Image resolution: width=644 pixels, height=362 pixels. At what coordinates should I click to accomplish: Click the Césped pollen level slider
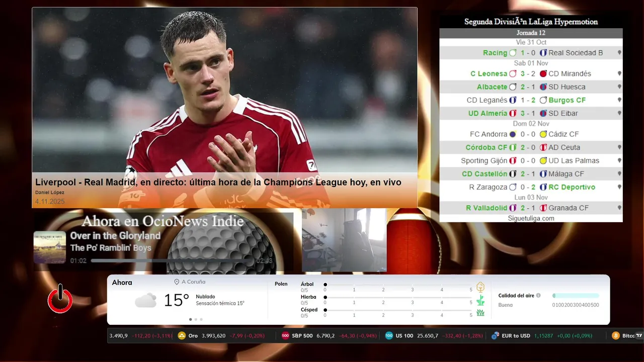(x=398, y=310)
